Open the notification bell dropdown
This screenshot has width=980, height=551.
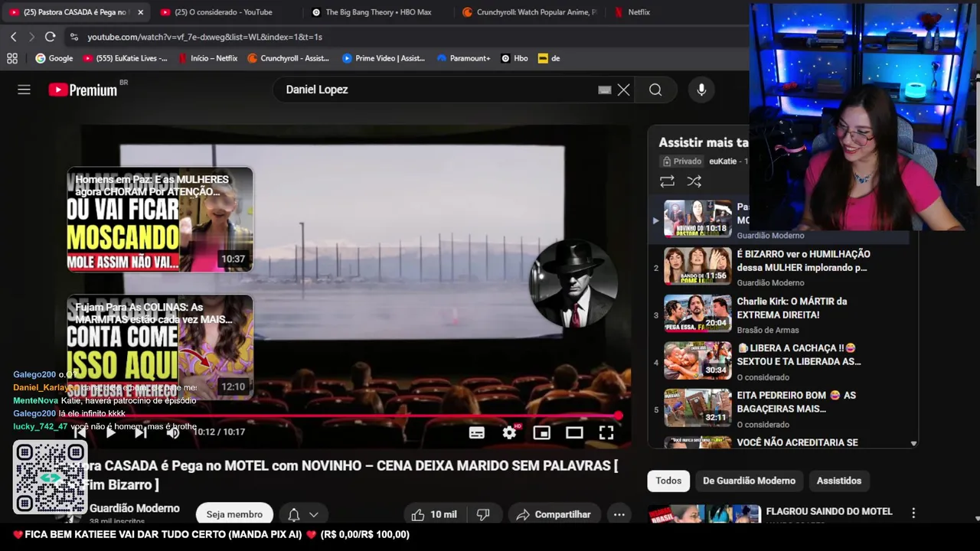tap(303, 514)
